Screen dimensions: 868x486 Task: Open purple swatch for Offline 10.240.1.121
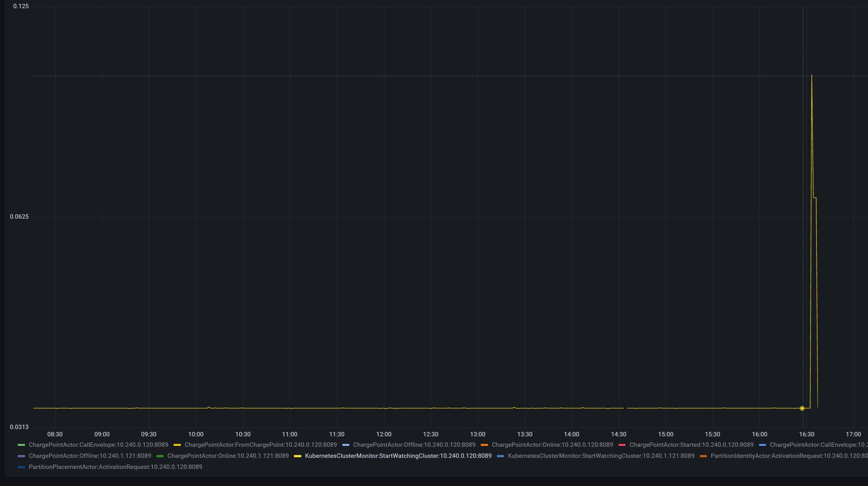[21, 456]
